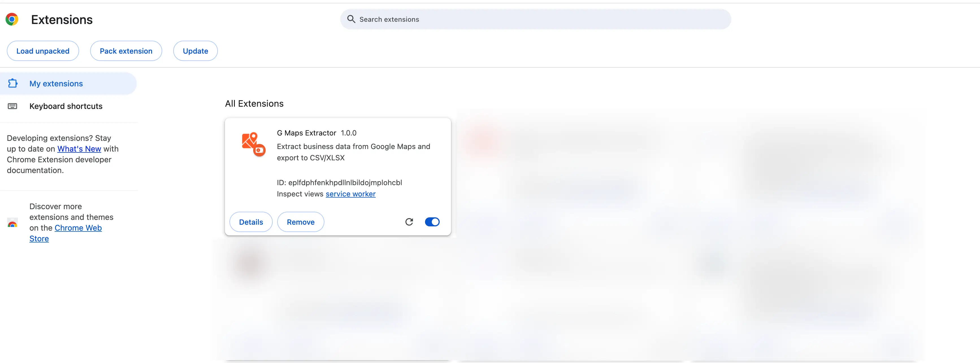Viewport: 980px width, 363px height.
Task: Remove the G Maps Extractor extension
Action: tap(300, 222)
